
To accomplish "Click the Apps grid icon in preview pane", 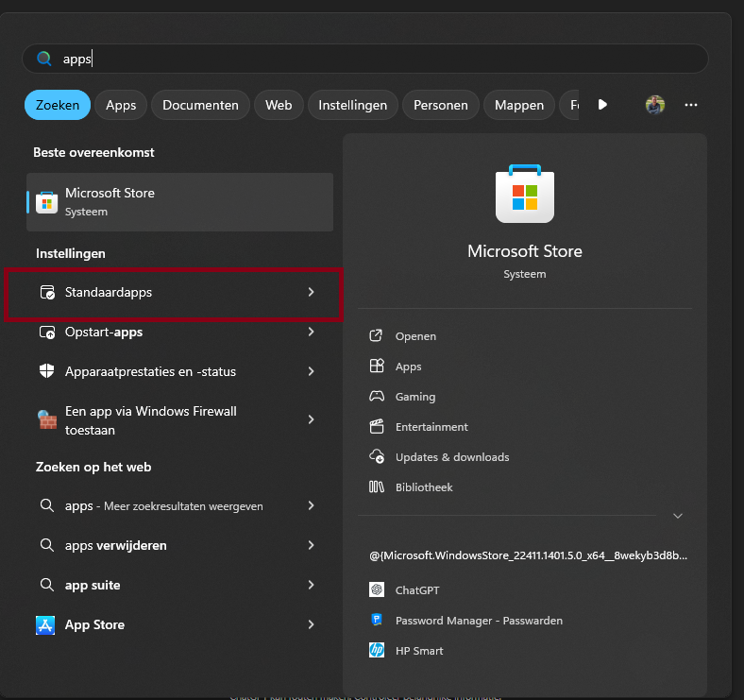I will click(377, 366).
